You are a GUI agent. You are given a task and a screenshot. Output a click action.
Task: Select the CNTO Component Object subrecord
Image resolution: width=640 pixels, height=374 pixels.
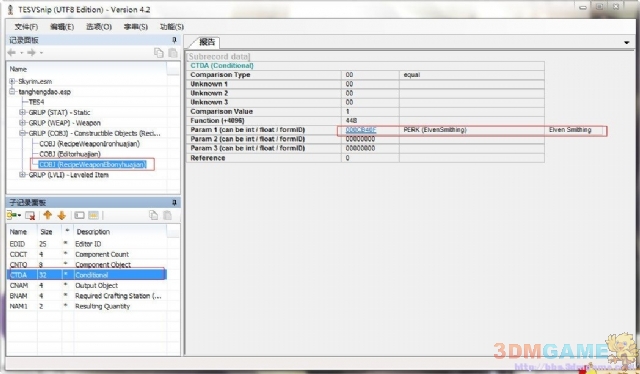tap(87, 265)
